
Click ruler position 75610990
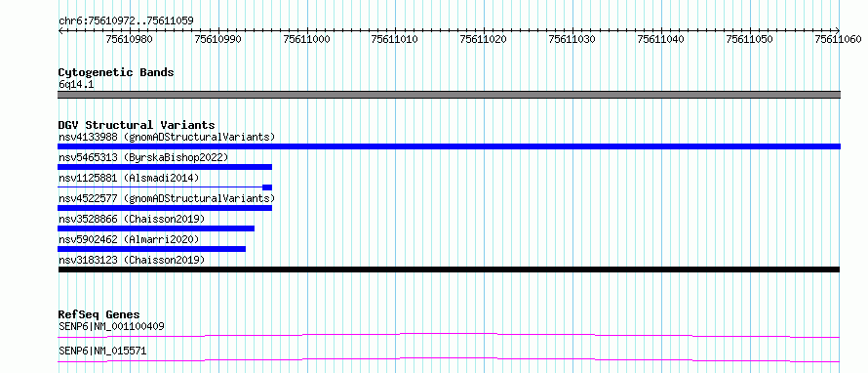click(218, 39)
